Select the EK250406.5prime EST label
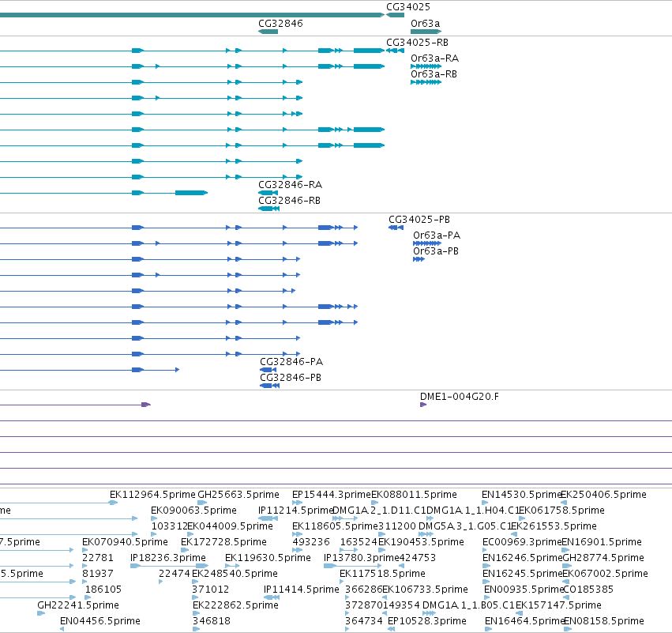 603,495
